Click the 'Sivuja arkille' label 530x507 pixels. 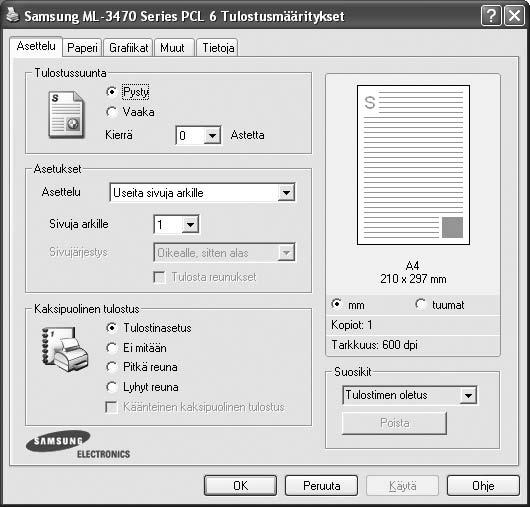pos(79,224)
